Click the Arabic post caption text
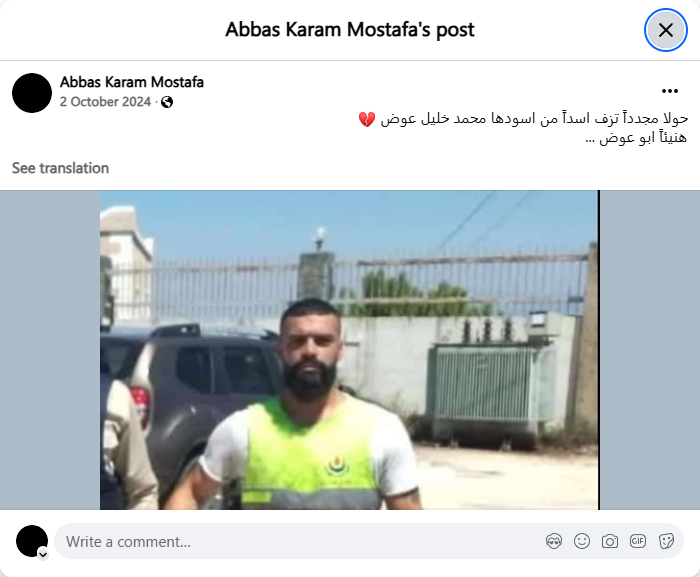The height and width of the screenshot is (577, 700). point(523,128)
